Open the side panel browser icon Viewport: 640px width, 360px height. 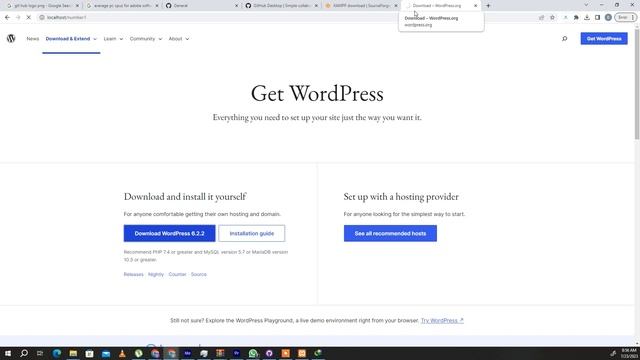(598, 18)
